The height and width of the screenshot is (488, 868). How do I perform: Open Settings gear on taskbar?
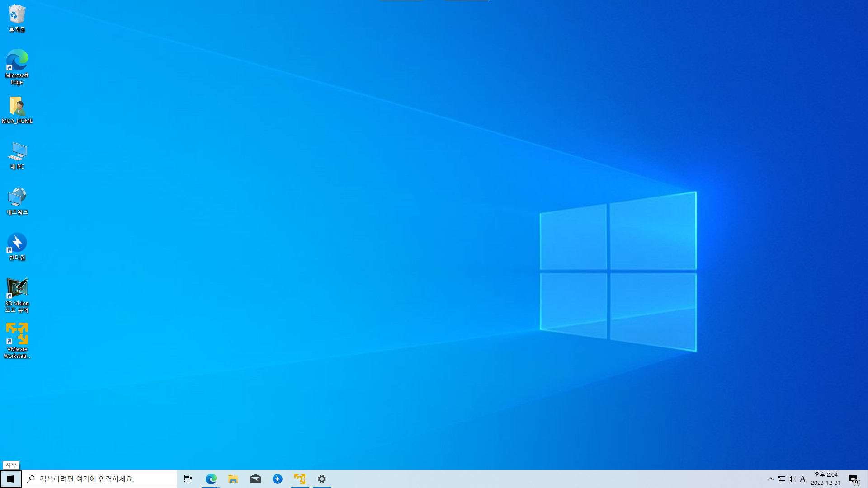[322, 479]
